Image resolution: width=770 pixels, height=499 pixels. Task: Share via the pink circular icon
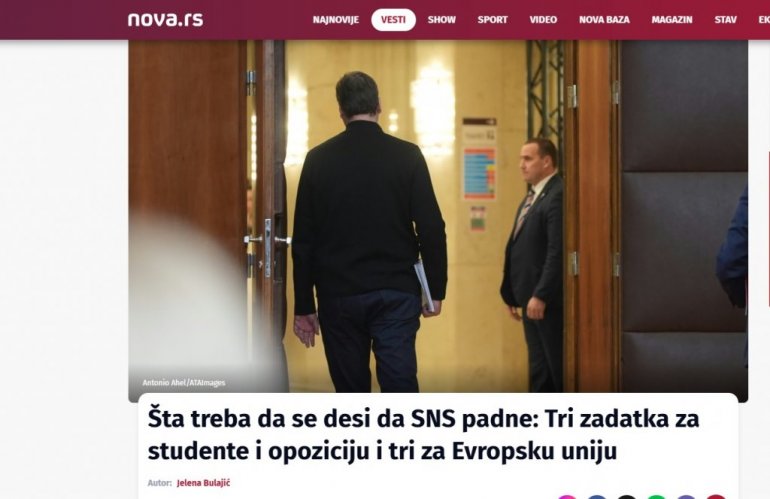[x=567, y=497]
